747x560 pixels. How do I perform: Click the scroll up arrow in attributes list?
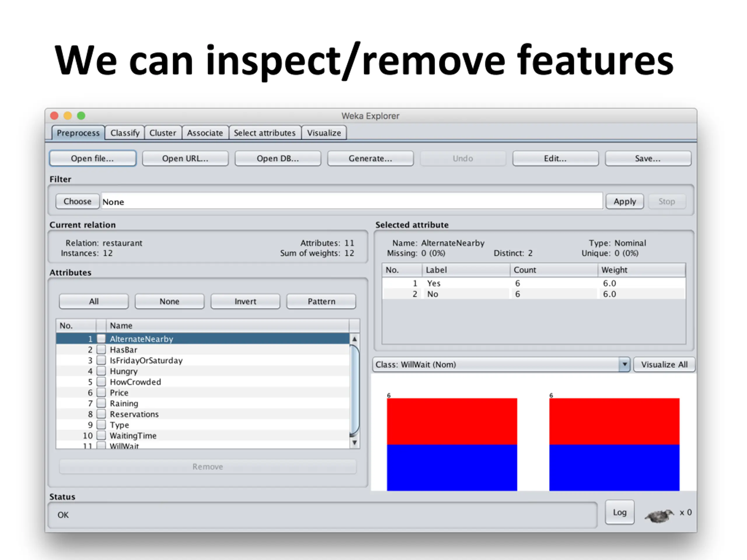354,339
